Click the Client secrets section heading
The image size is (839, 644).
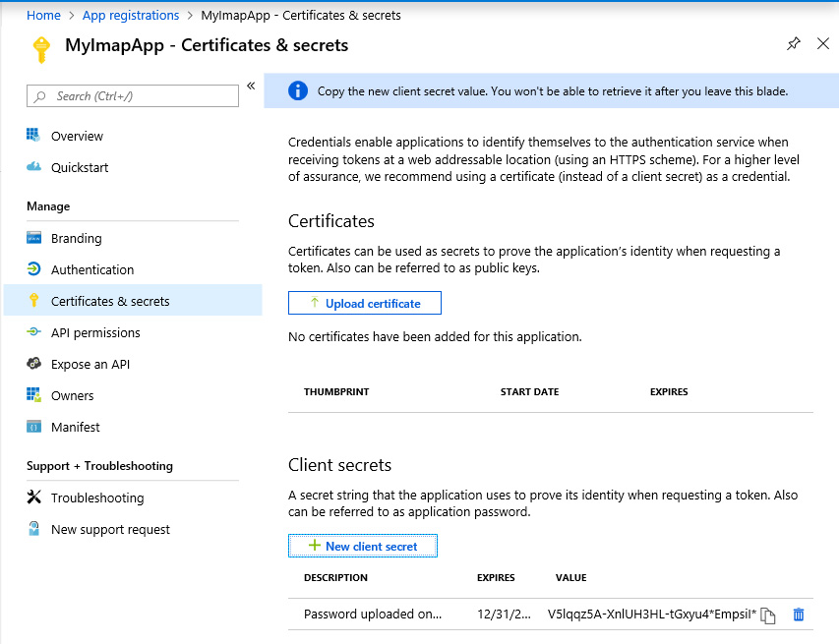[x=339, y=465]
